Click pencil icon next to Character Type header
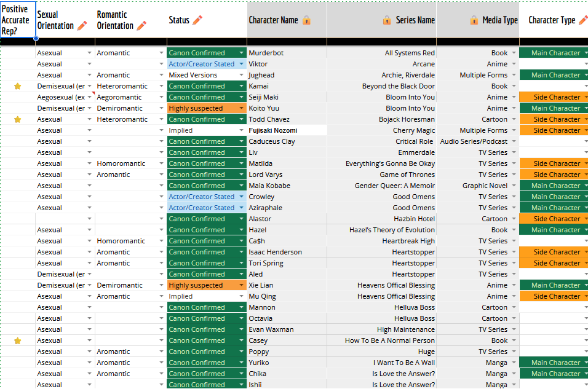This screenshot has width=588, height=389. pyautogui.click(x=582, y=20)
